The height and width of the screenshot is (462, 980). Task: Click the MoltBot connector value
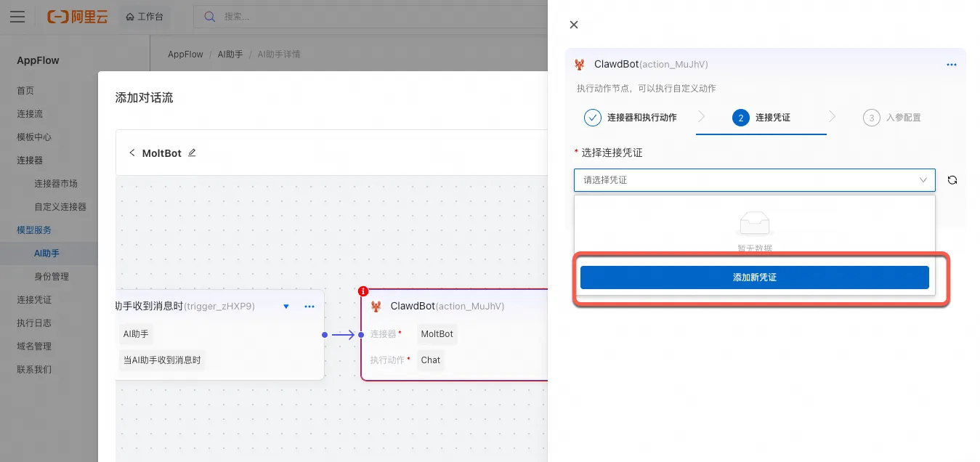437,334
